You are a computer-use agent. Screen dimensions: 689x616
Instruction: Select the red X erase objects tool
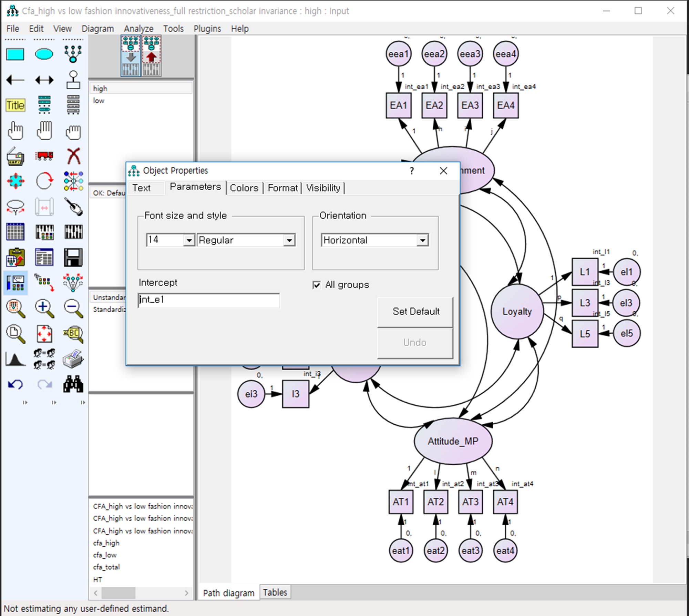[x=73, y=156]
